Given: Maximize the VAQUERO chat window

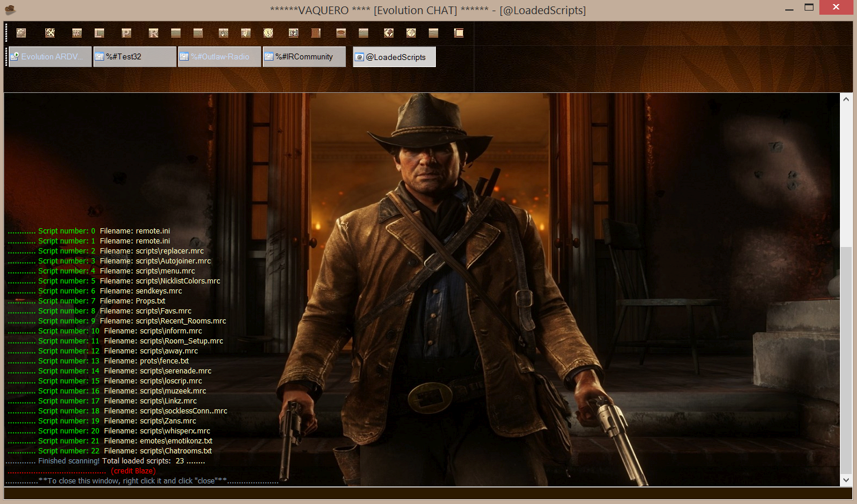Looking at the screenshot, I should click(809, 8).
